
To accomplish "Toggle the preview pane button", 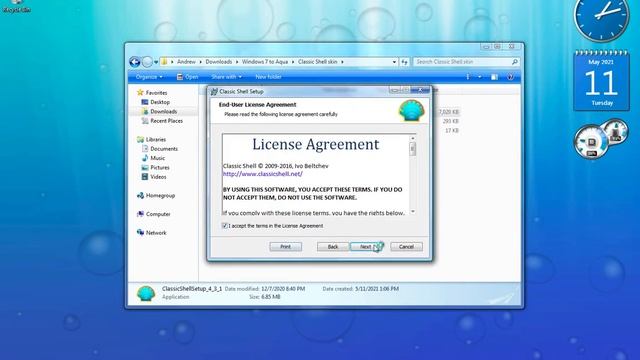I will point(494,77).
